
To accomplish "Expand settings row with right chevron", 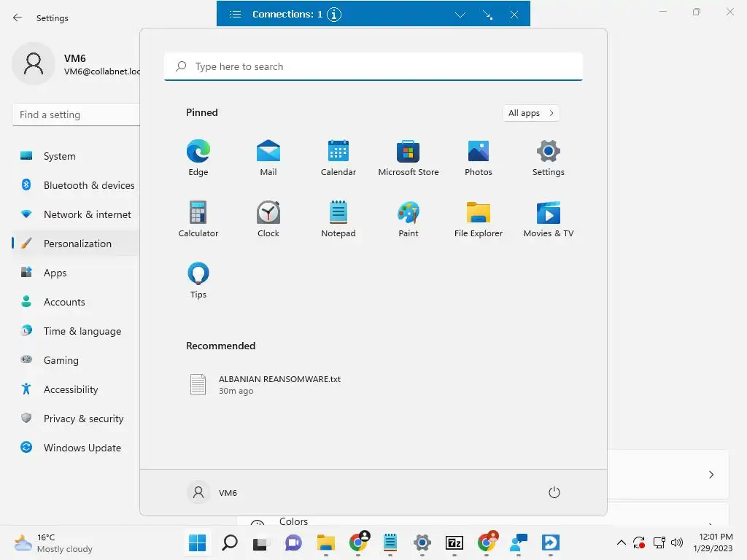I will (x=711, y=475).
